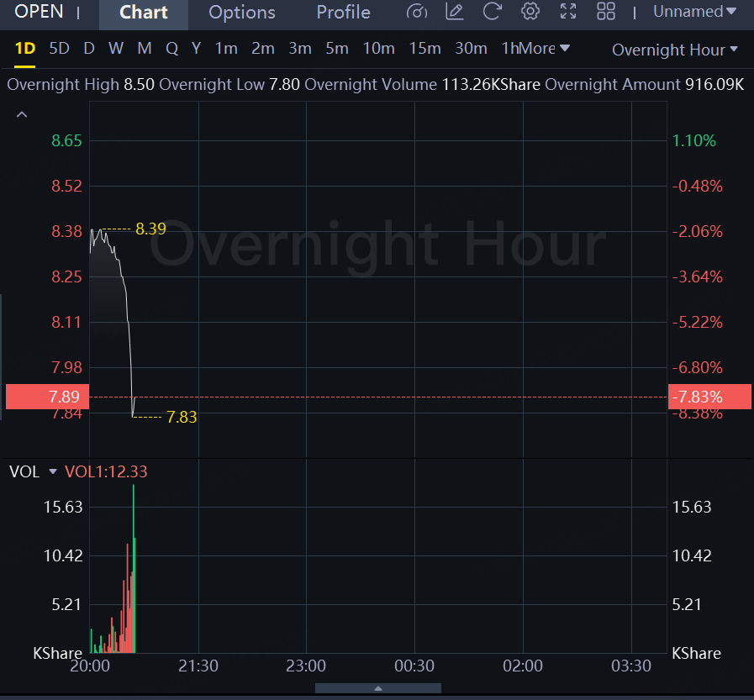This screenshot has height=700, width=754.
Task: Switch to 5D timeframe
Action: (59, 49)
